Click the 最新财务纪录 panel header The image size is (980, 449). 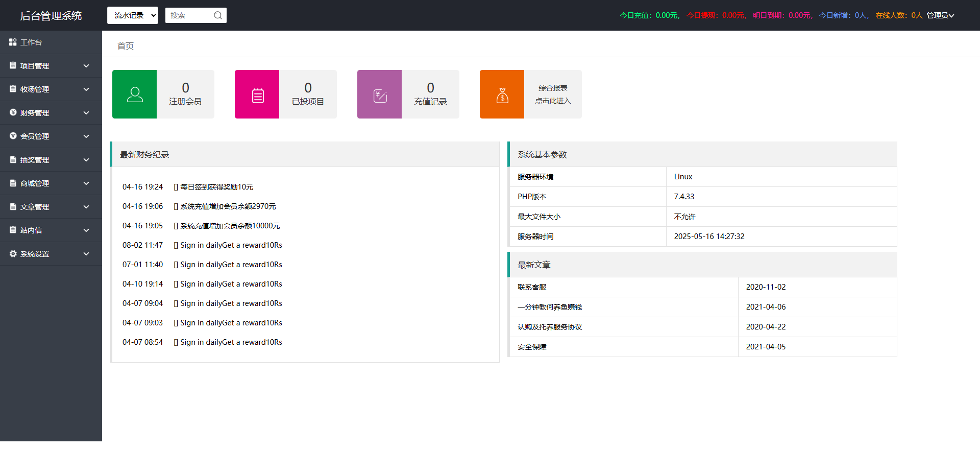pyautogui.click(x=305, y=154)
